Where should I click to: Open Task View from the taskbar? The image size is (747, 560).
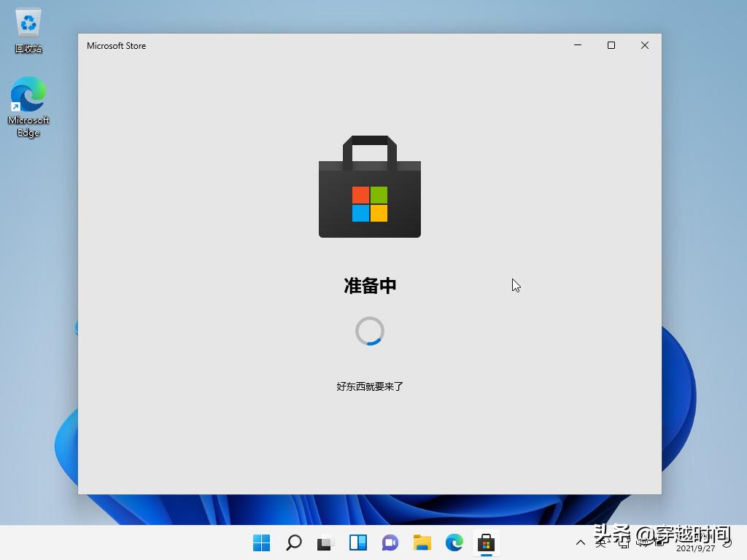click(x=325, y=542)
